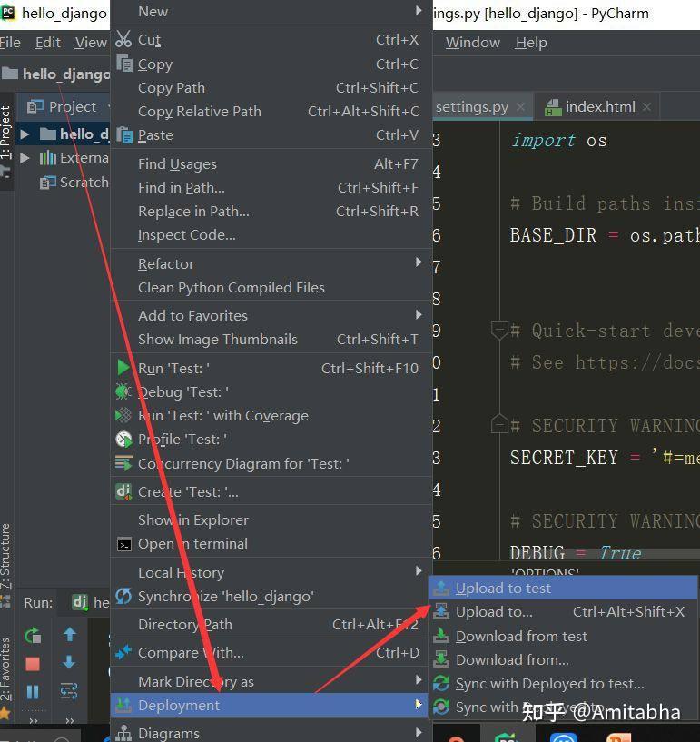Open the New submenu arrow

point(419,10)
